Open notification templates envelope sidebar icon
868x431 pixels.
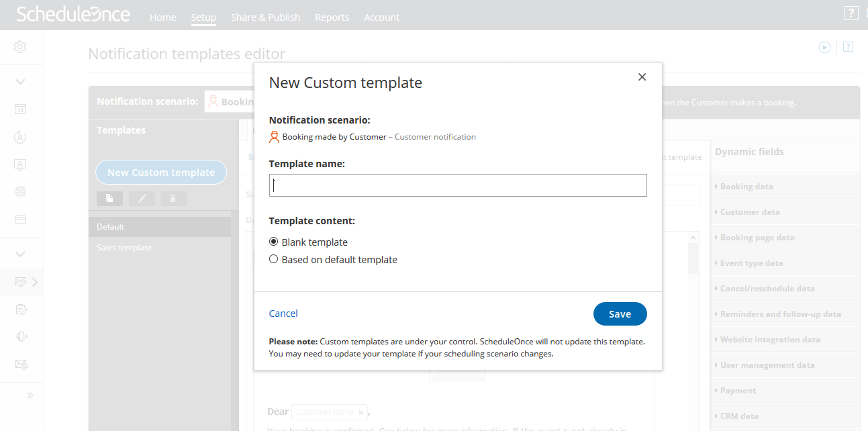(x=21, y=282)
